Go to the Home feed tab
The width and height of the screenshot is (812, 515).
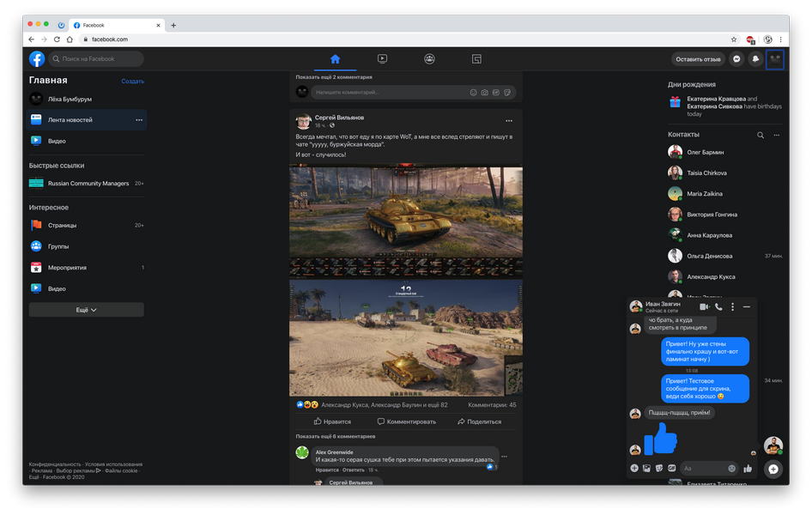[335, 59]
